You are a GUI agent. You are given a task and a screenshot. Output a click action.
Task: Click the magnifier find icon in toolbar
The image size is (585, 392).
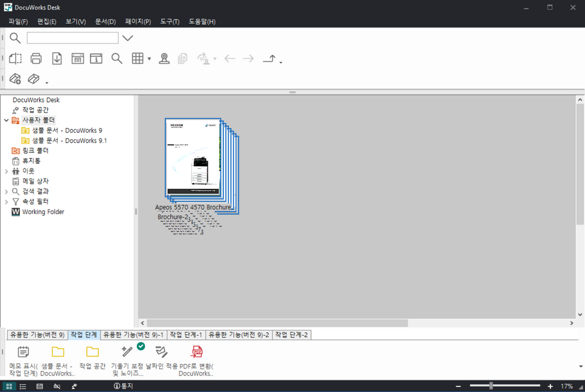pos(117,59)
